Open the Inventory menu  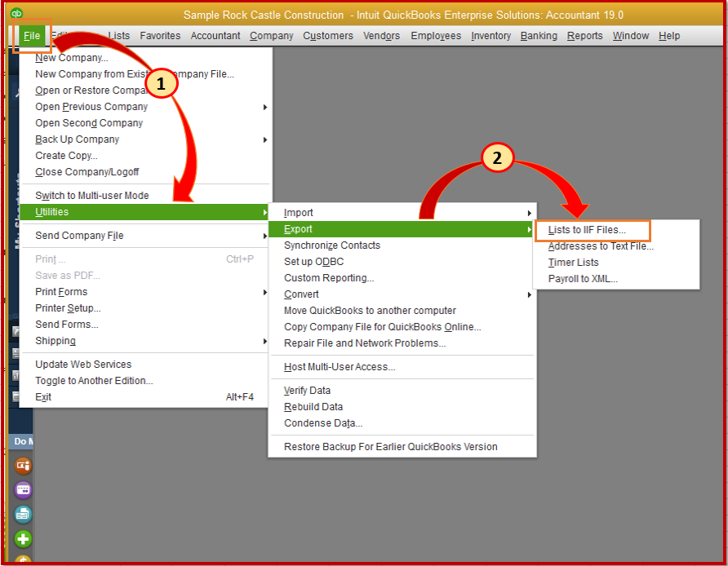(x=491, y=36)
